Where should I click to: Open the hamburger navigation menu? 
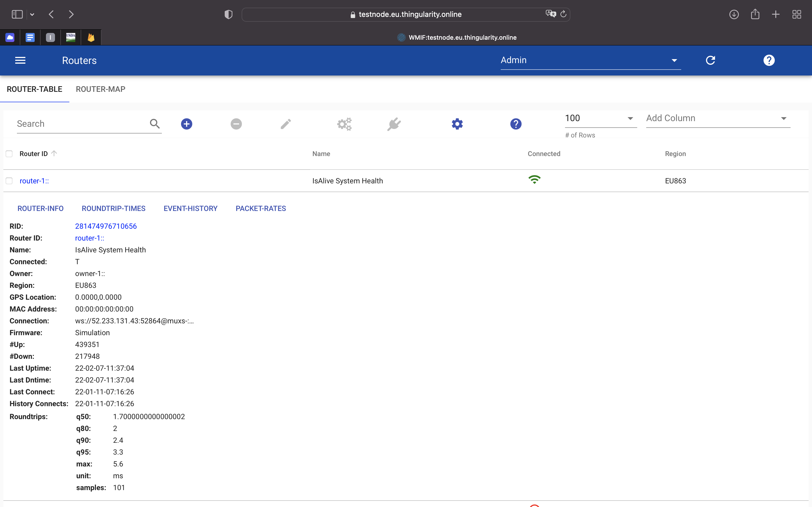tap(20, 60)
